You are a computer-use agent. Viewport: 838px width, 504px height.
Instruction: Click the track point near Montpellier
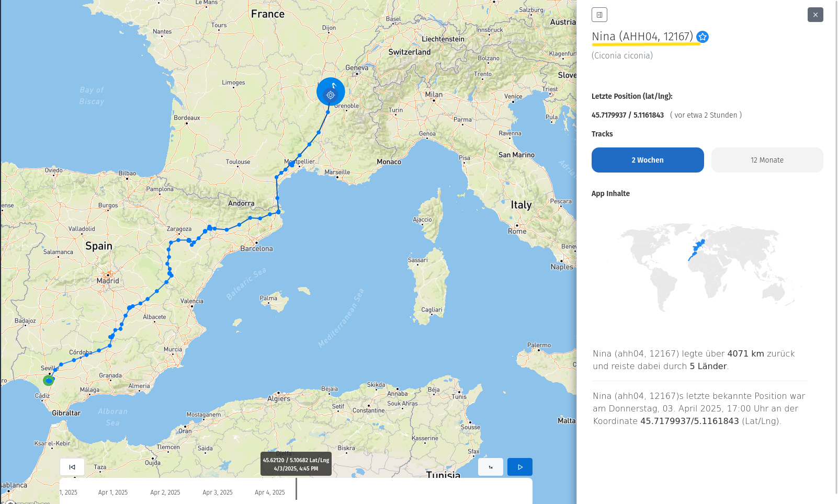click(x=292, y=164)
